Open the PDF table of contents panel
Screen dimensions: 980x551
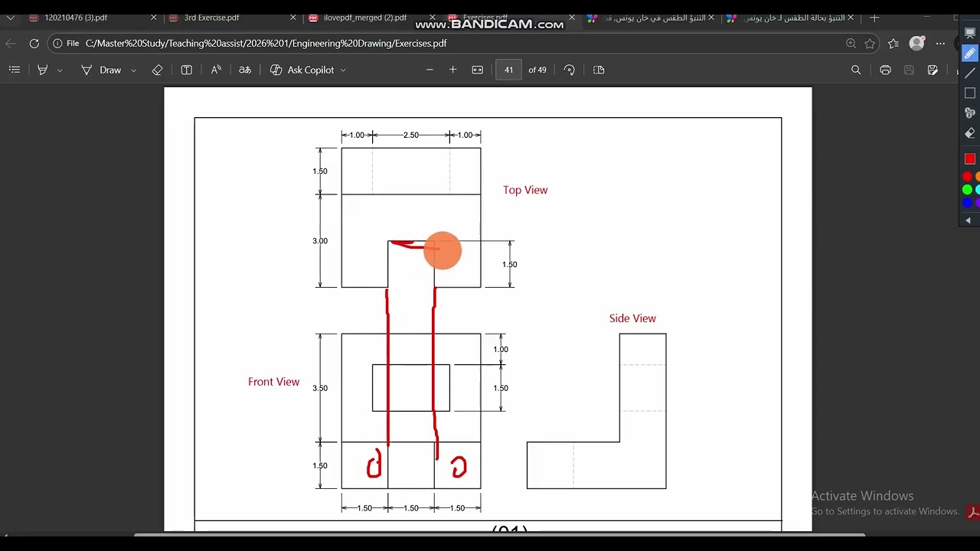(14, 70)
